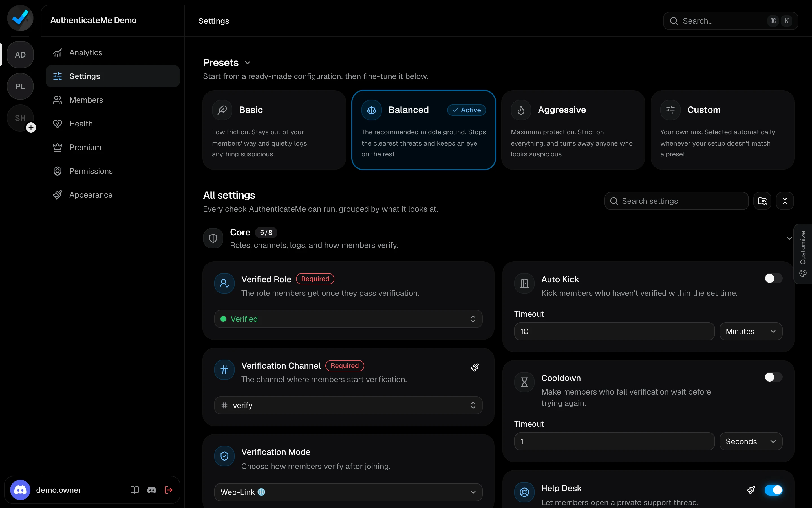Click the folder sync icon beside Search settings
The width and height of the screenshot is (812, 508).
coord(762,201)
